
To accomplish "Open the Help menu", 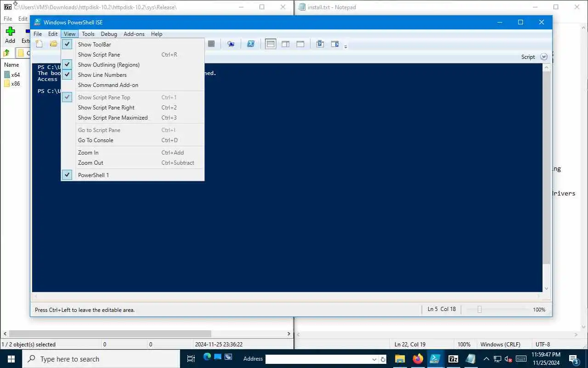I will tap(157, 34).
